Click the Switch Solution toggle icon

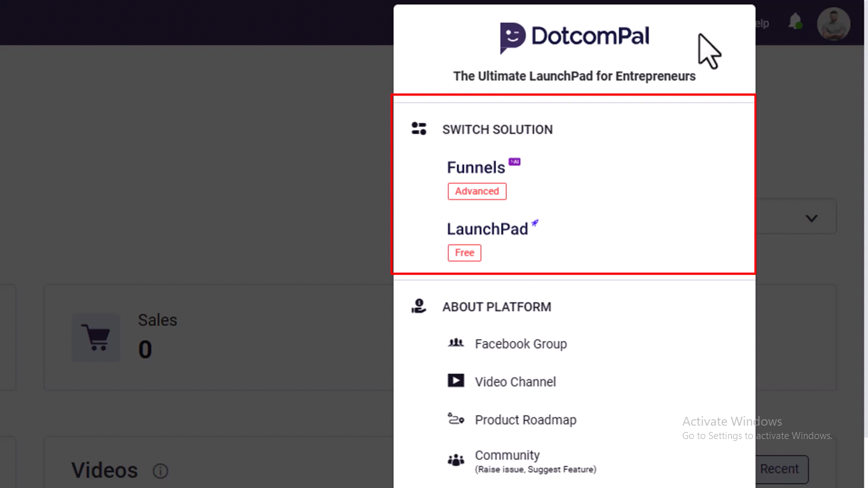419,129
